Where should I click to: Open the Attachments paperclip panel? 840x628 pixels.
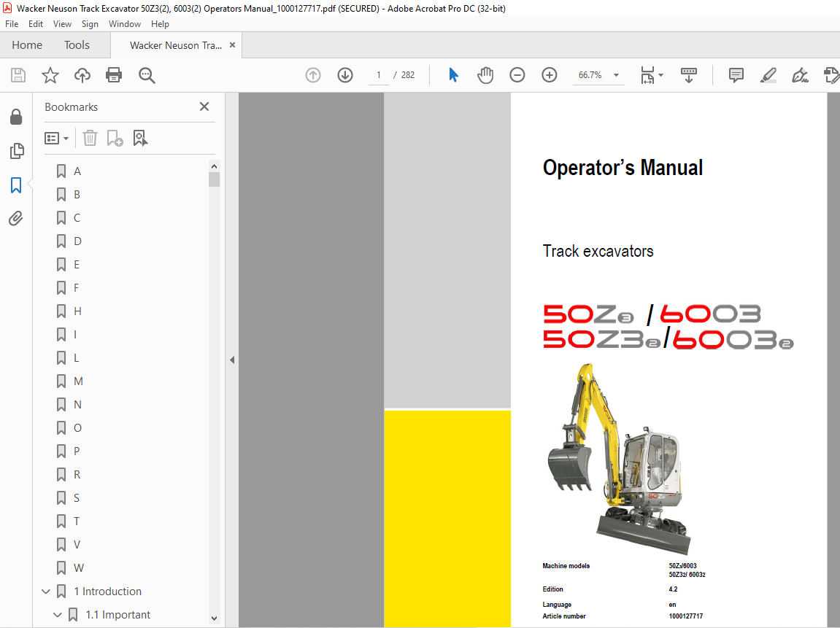point(16,218)
